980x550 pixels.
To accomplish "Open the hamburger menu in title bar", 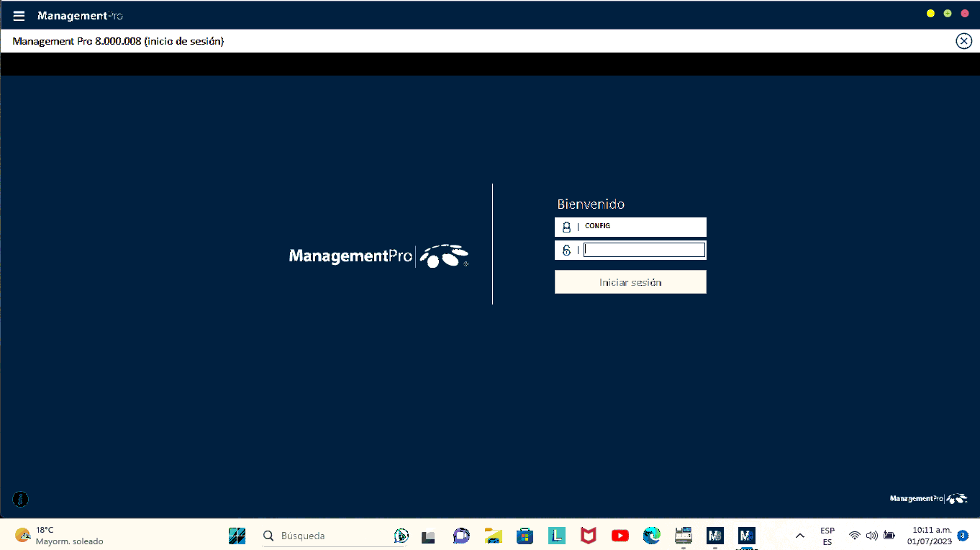I will click(19, 16).
